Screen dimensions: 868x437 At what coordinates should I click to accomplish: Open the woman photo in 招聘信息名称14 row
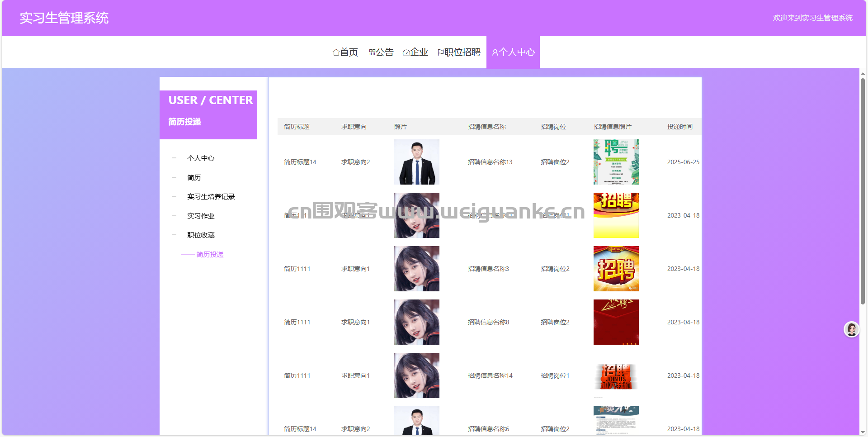(x=417, y=375)
